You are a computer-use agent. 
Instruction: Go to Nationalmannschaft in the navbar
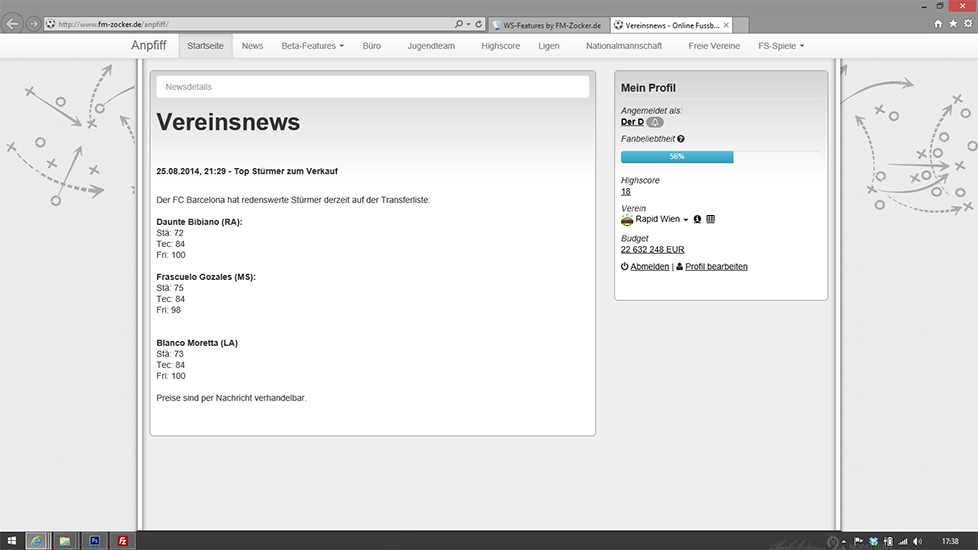(x=624, y=46)
